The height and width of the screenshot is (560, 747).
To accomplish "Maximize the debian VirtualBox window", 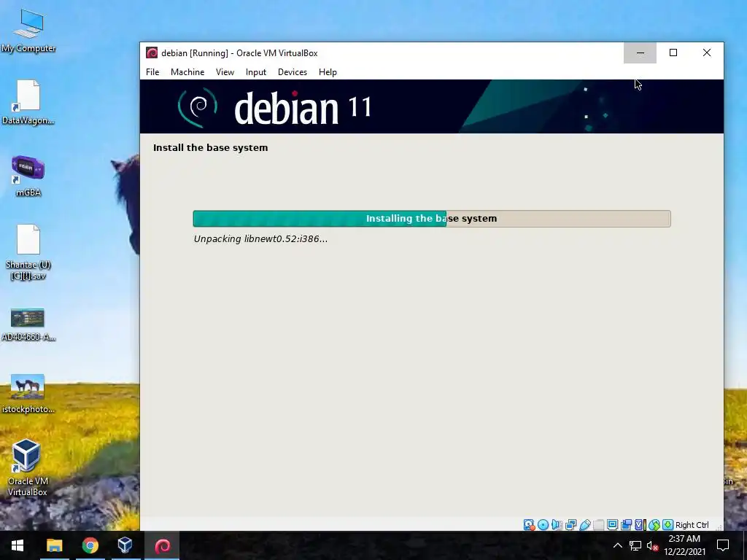I will pos(673,52).
